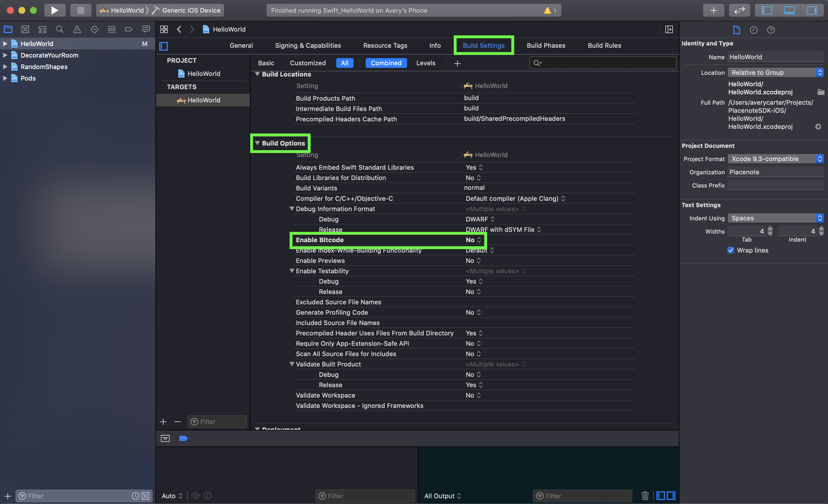The height and width of the screenshot is (504, 828).
Task: Go back in editor history
Action: (179, 30)
